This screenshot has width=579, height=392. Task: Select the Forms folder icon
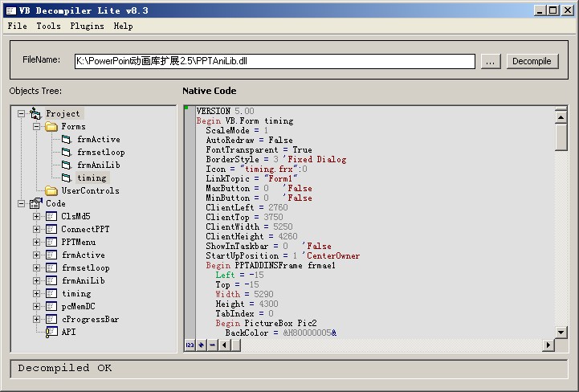51,127
